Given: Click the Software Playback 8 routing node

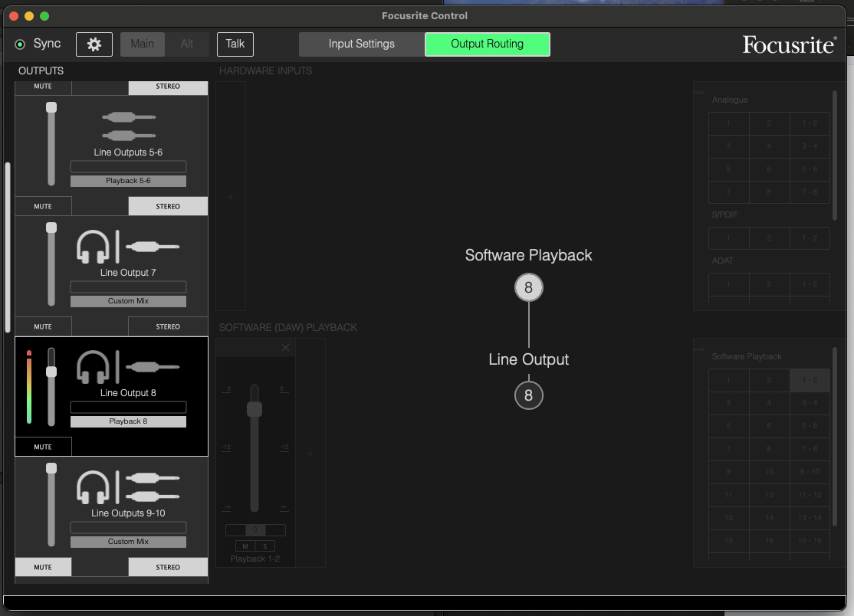Looking at the screenshot, I should (528, 288).
